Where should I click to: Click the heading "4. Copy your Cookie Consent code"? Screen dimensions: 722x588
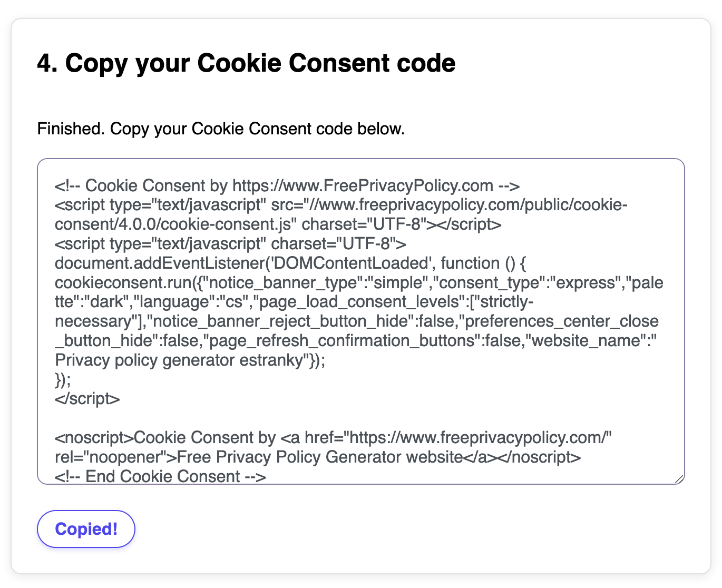coord(246,63)
